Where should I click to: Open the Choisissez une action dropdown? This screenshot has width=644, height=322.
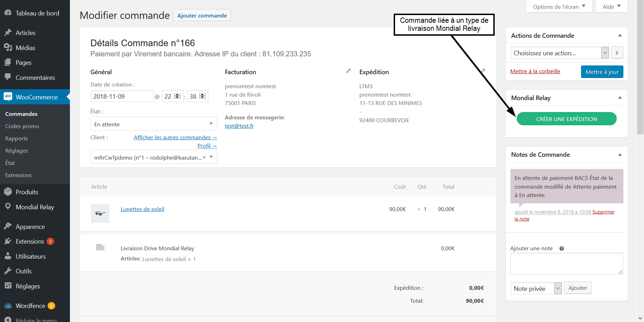click(559, 53)
